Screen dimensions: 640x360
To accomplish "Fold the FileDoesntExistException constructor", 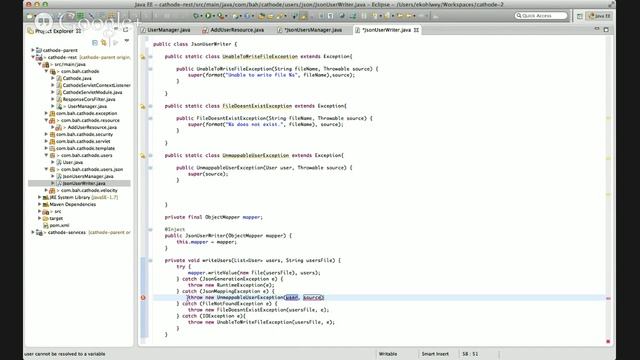I will (150, 118).
